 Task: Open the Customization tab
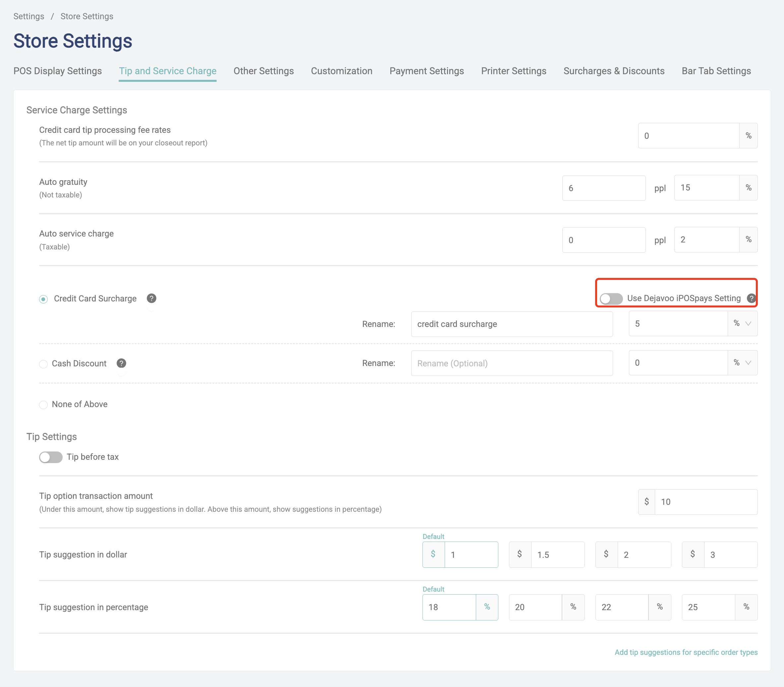pyautogui.click(x=341, y=71)
